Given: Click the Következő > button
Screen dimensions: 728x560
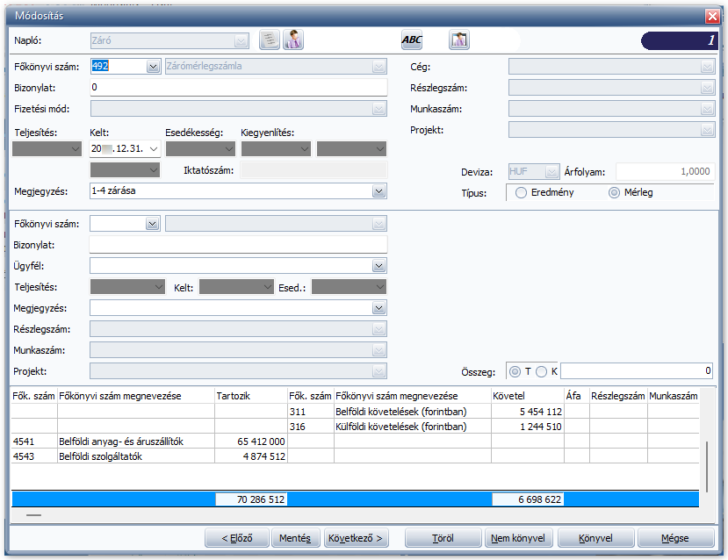Looking at the screenshot, I should (x=356, y=538).
